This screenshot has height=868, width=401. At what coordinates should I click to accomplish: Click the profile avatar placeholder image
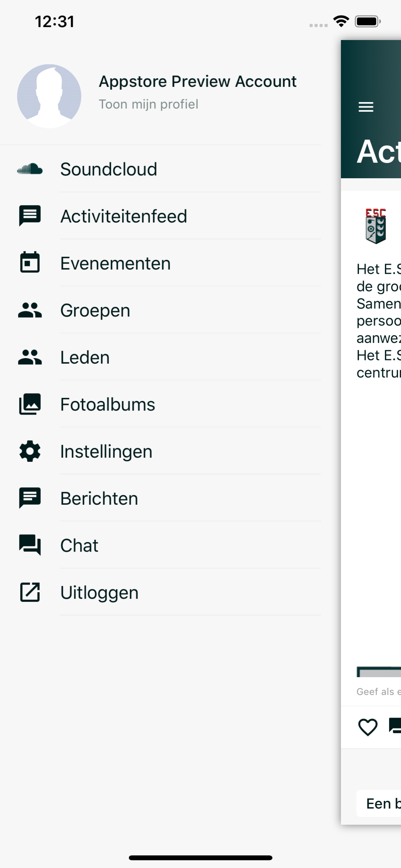(49, 96)
